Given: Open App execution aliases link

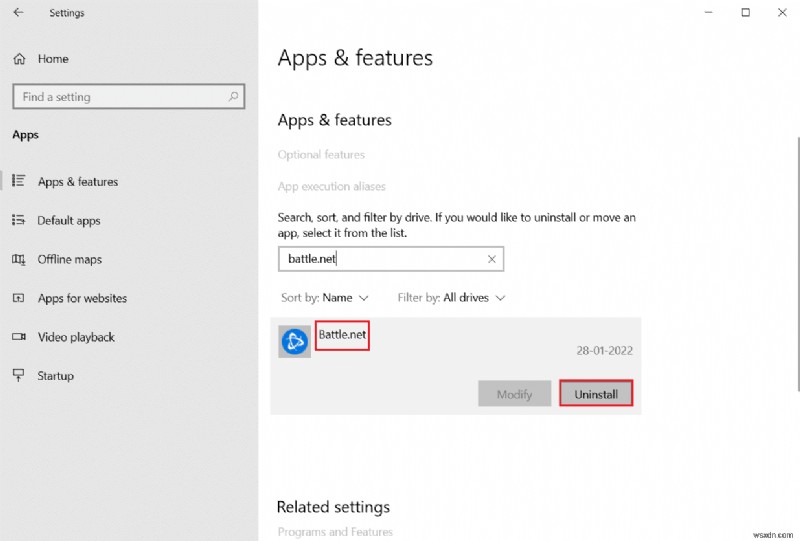Looking at the screenshot, I should (331, 187).
